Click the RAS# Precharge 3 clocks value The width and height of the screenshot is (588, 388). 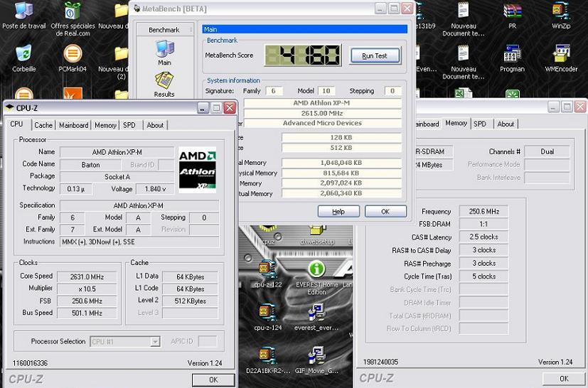[483, 264]
